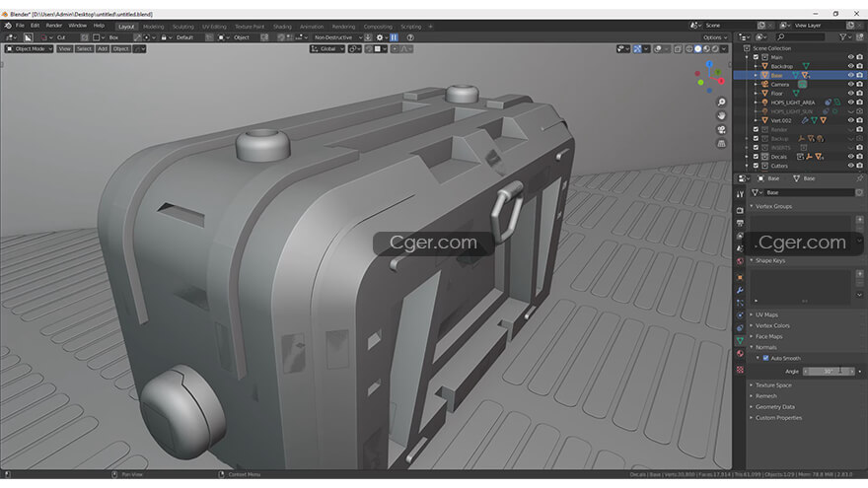Open the Window menu
This screenshot has width=868, height=488.
(x=78, y=26)
